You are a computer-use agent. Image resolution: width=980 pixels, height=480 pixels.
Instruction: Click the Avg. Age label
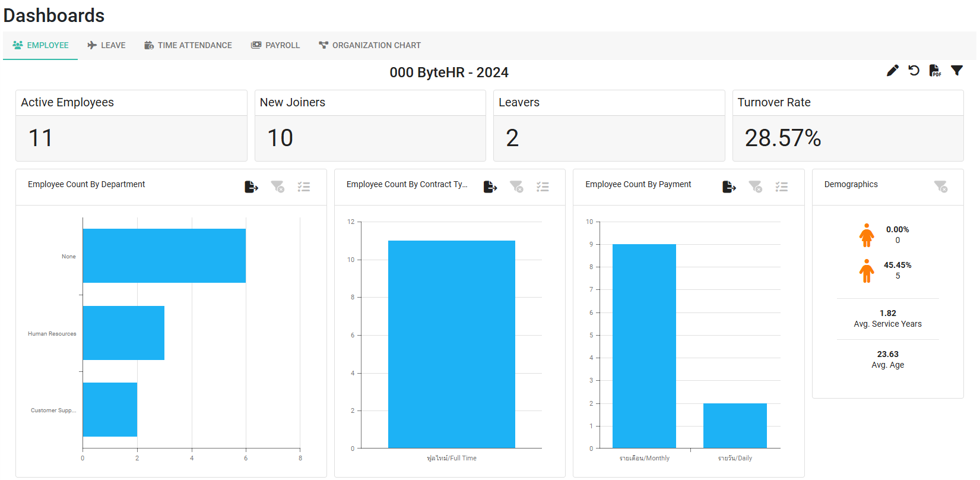887,365
